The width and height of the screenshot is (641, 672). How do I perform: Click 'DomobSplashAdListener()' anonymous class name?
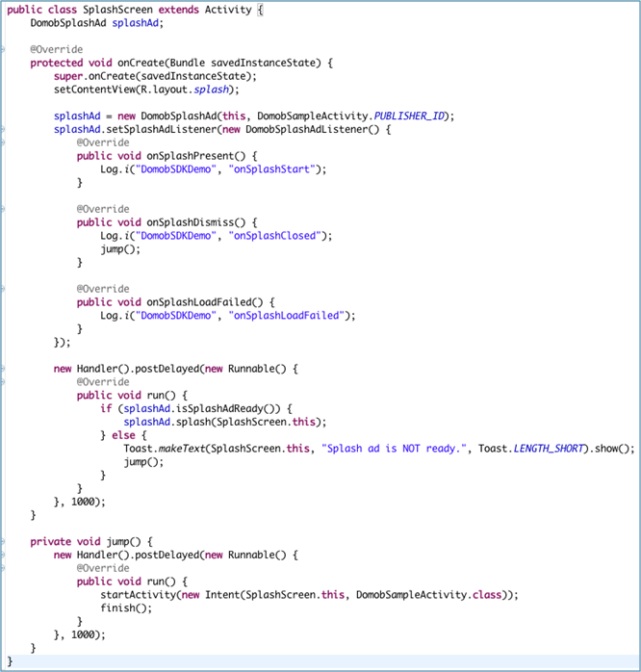point(313,129)
